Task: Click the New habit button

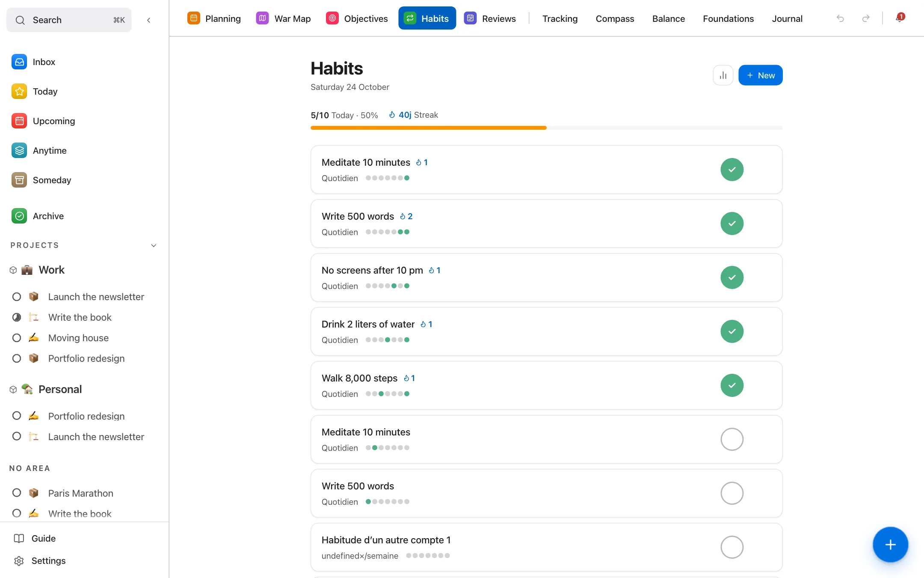Action: click(x=761, y=75)
